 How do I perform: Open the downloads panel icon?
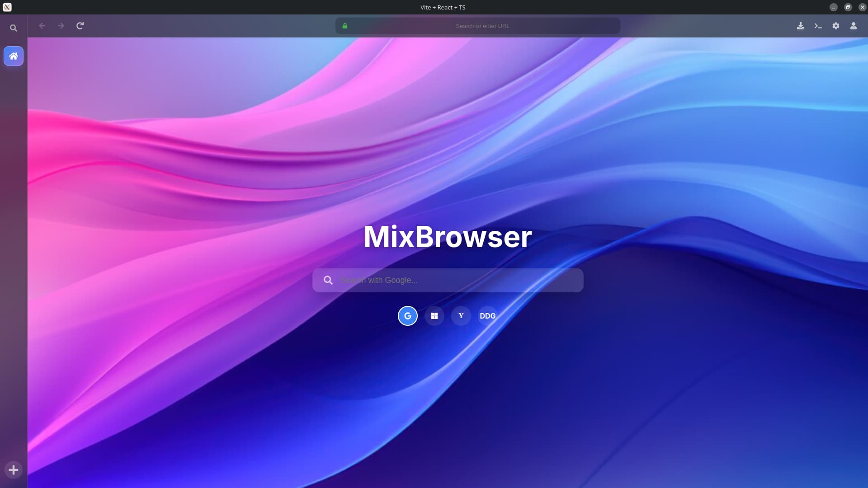coord(801,26)
